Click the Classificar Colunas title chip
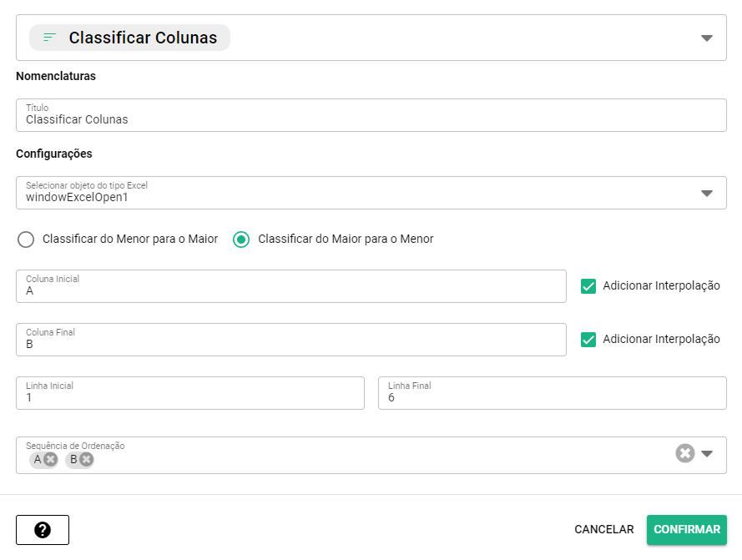Viewport: 742px width, 560px height. pos(142,38)
